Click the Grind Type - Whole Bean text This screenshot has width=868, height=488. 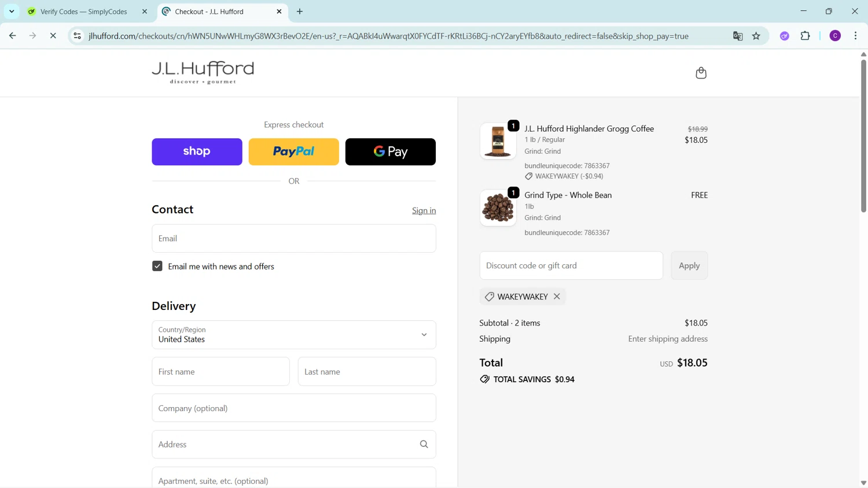point(568,195)
